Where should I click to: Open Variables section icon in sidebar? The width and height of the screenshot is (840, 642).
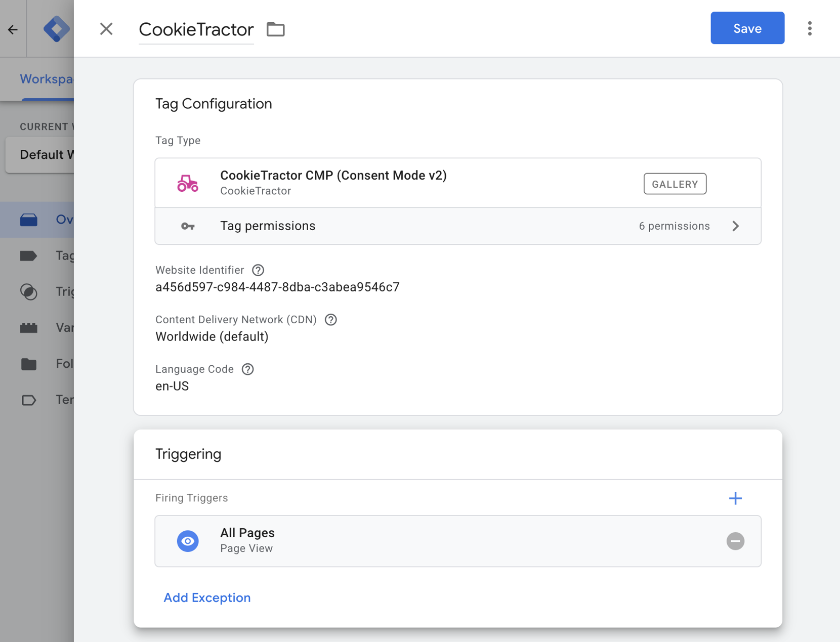29,328
